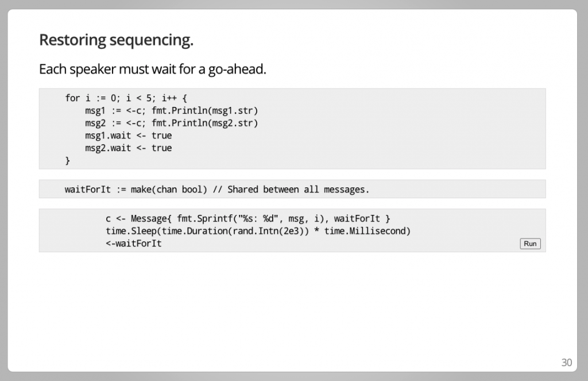Click "time.Millisecond" in the Sleep line
Screen dimensions: 588x381
367,231
